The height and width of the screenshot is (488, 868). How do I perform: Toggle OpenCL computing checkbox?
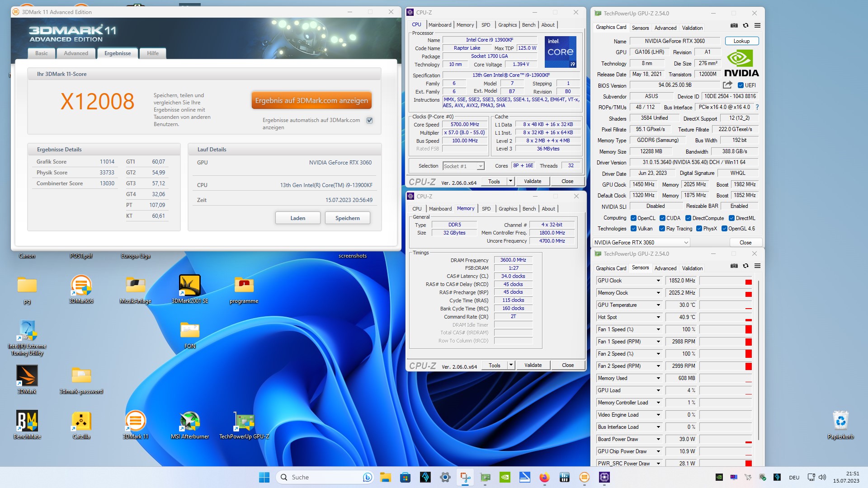[633, 218]
